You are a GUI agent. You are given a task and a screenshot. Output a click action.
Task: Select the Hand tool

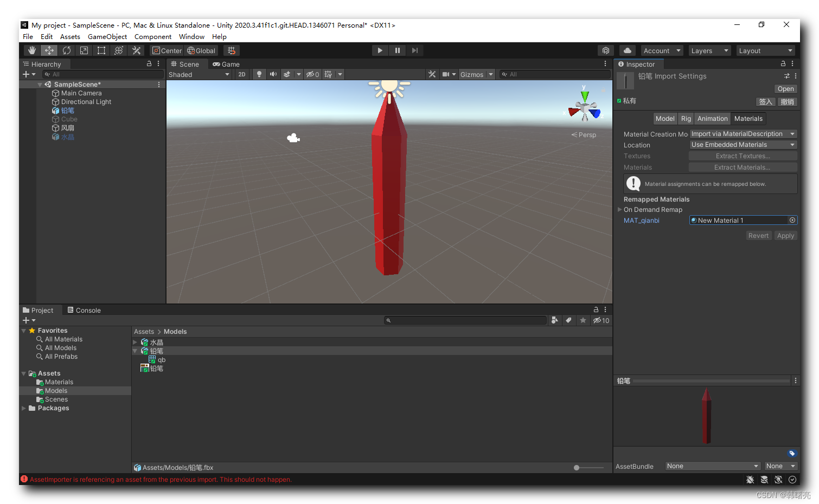31,50
